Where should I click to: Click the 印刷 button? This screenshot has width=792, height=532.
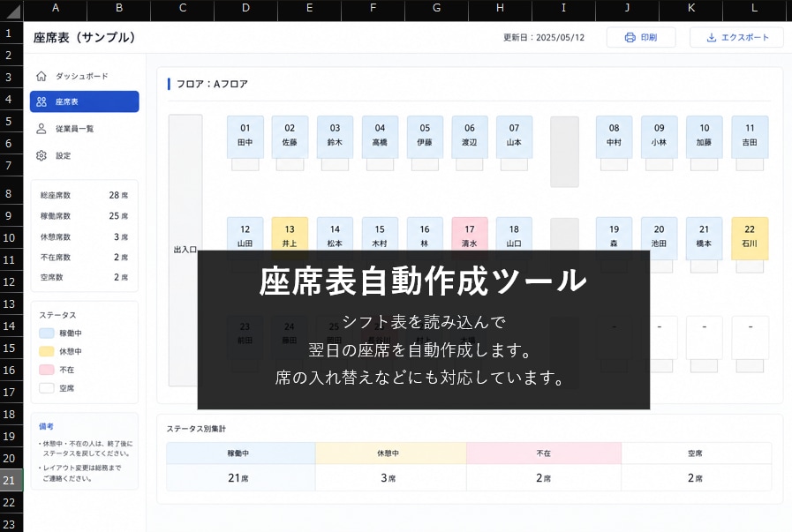641,37
